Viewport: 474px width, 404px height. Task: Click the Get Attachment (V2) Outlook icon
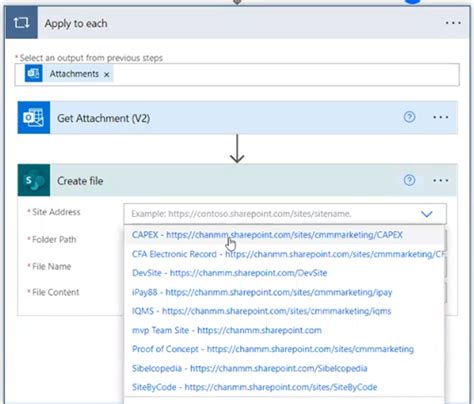[x=34, y=117]
